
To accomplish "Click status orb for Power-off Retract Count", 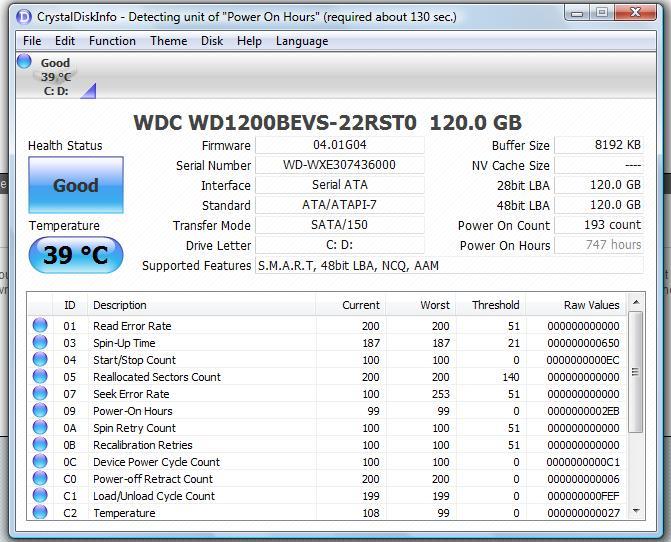I will pyautogui.click(x=40, y=478).
